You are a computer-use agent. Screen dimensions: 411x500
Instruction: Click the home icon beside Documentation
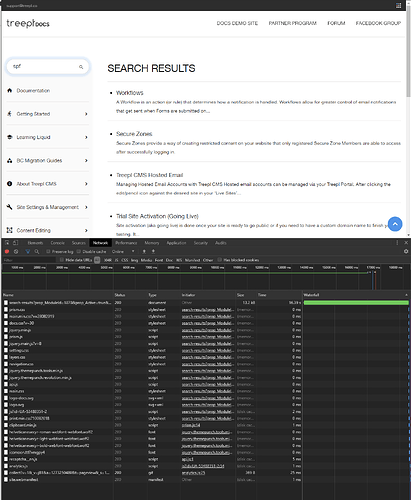point(10,90)
